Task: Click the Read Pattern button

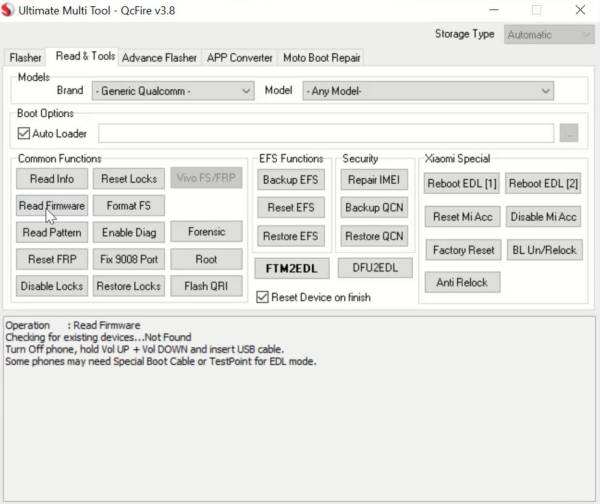Action: (52, 232)
